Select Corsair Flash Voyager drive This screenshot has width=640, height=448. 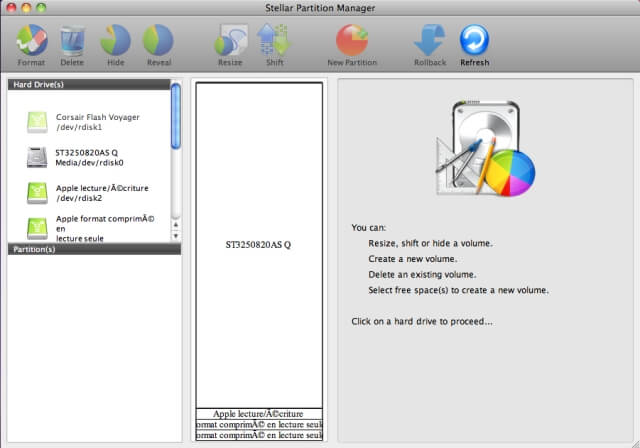point(96,122)
